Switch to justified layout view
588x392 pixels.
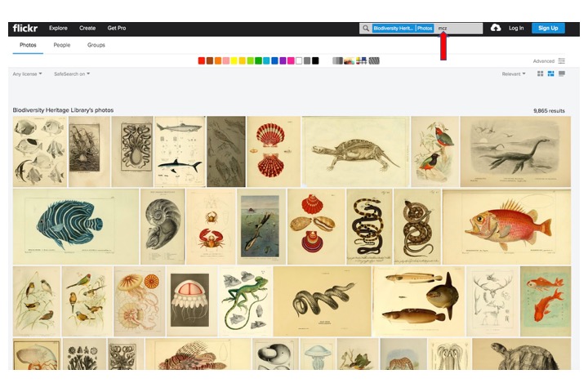(x=550, y=73)
